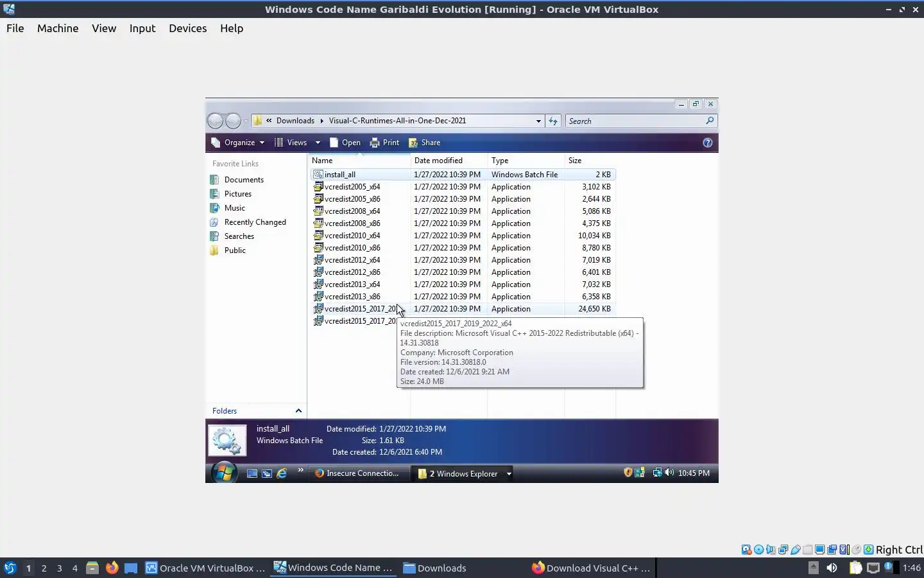Open the Organize menu
Viewport: 924px width, 578px height.
237,143
